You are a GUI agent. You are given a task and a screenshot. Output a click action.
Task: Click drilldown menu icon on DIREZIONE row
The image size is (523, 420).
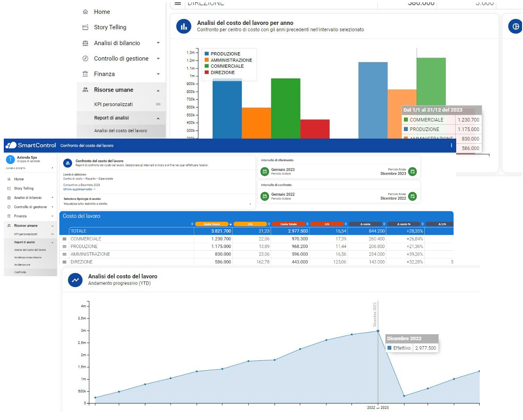(64, 262)
